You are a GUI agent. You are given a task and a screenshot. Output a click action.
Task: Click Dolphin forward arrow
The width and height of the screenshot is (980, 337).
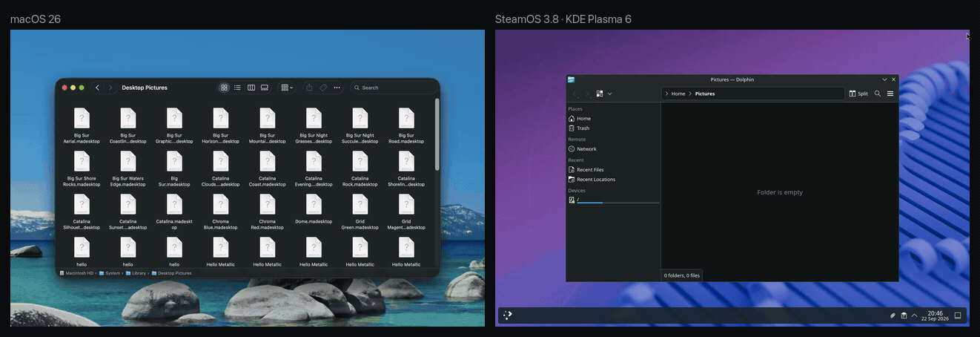coord(586,94)
